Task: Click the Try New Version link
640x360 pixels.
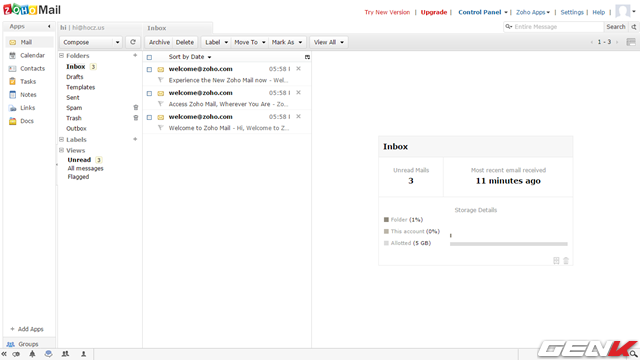Action: tap(387, 12)
